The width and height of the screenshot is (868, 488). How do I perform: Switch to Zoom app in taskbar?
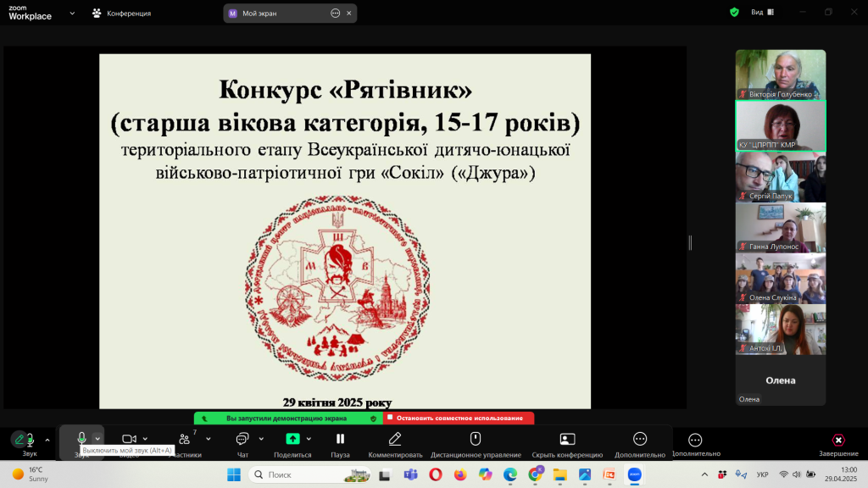pos(634,474)
